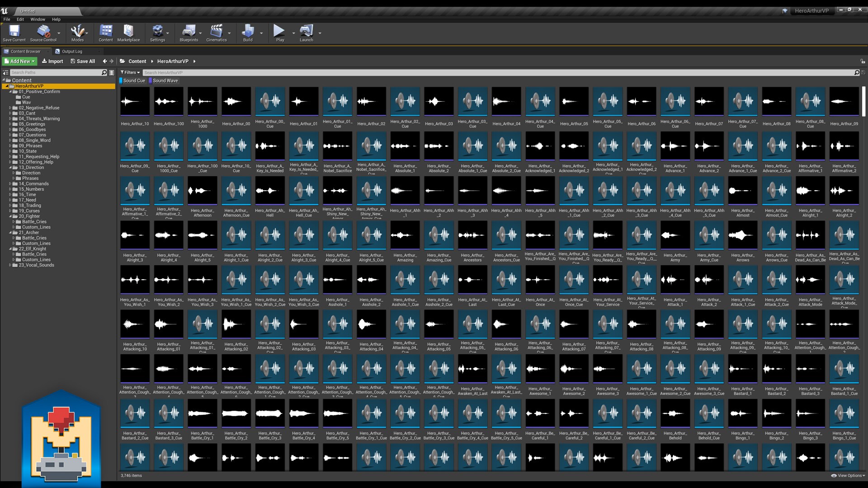This screenshot has height=488, width=868.
Task: Open the Settings toolbar icon
Action: 157,33
